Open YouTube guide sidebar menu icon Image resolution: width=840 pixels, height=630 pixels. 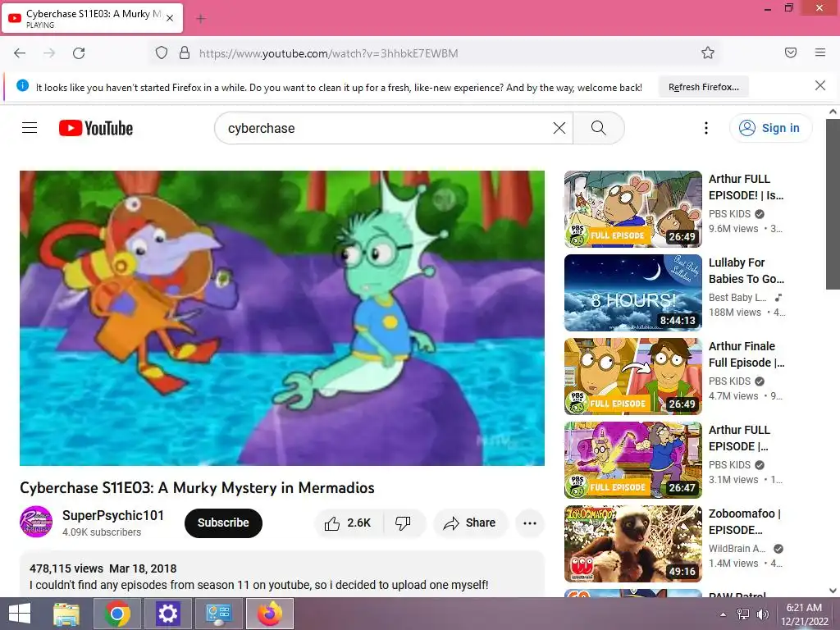coord(30,128)
